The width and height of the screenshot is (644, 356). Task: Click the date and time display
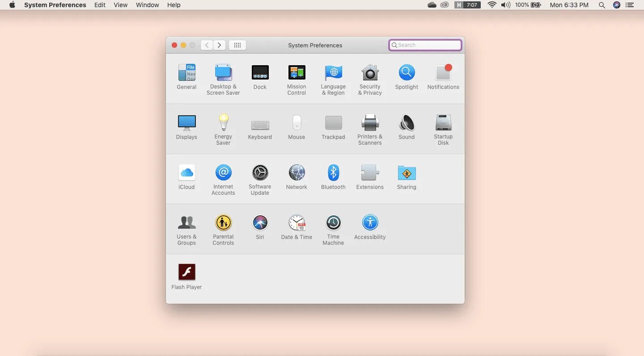click(569, 5)
